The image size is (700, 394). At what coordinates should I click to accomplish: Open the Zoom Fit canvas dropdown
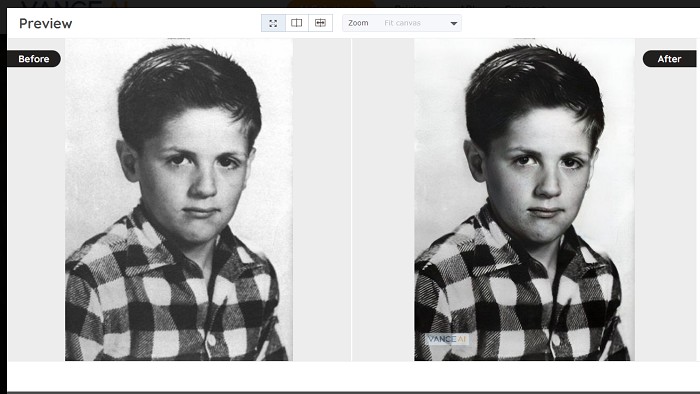click(402, 23)
